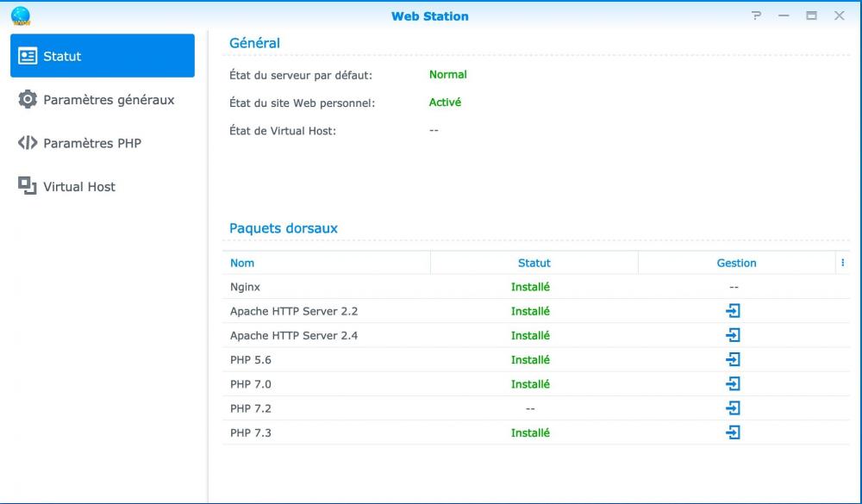Image resolution: width=862 pixels, height=504 pixels.
Task: Click the Web Station globe logo icon
Action: 20,16
